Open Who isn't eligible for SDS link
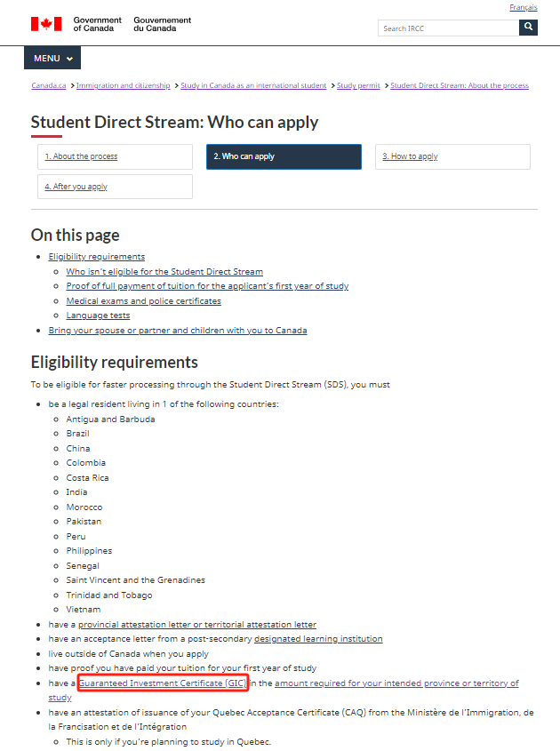 (x=164, y=271)
